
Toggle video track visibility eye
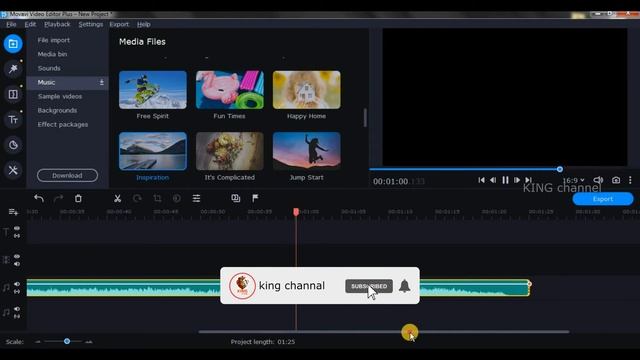point(17,256)
